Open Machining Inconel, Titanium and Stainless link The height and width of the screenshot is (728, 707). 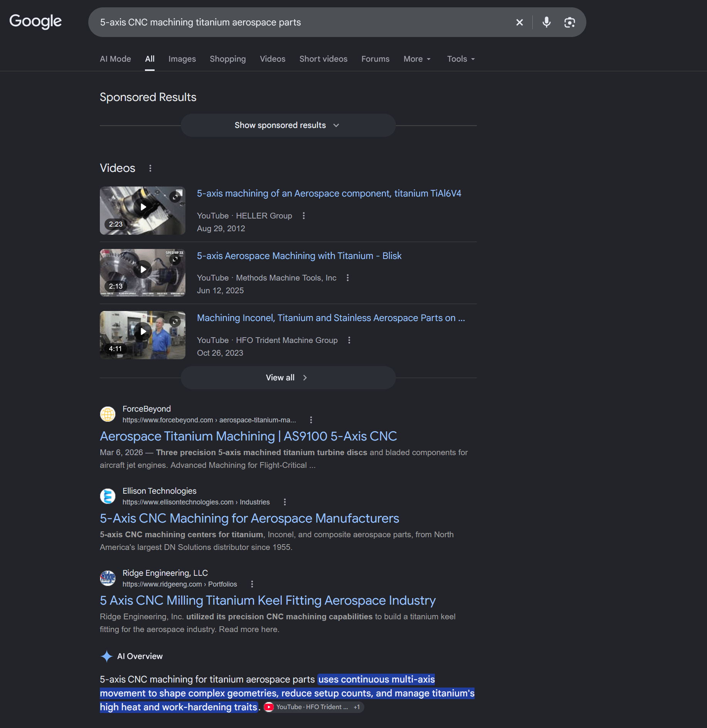pos(331,318)
